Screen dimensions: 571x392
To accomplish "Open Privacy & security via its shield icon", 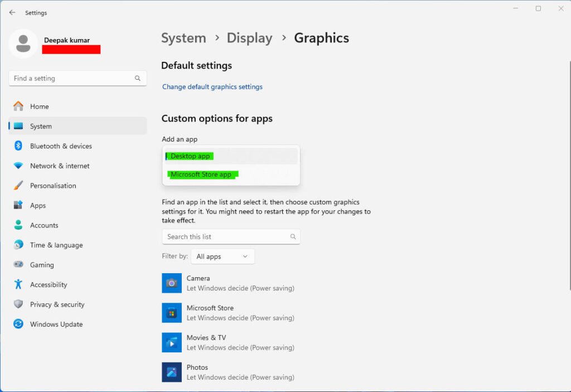I will click(x=18, y=304).
